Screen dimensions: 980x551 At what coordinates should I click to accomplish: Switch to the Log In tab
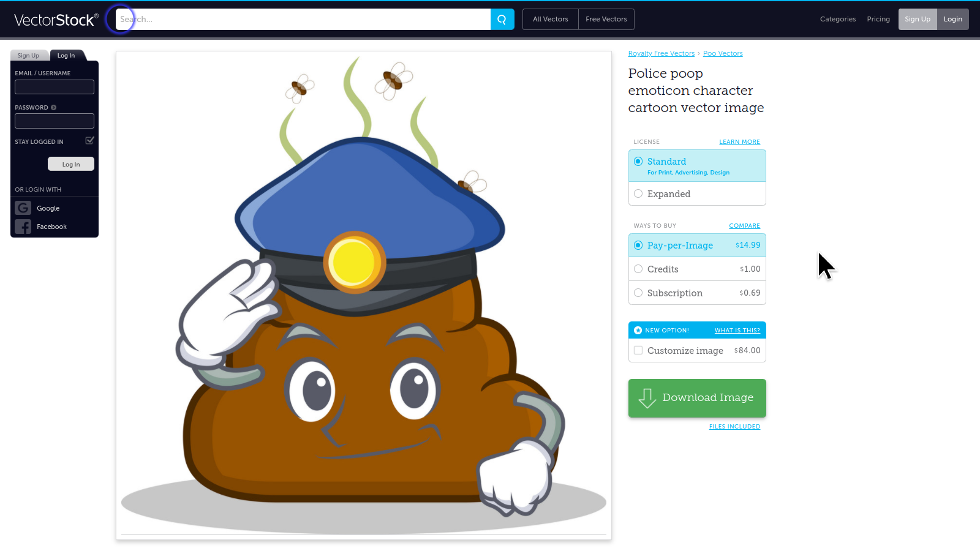click(66, 56)
